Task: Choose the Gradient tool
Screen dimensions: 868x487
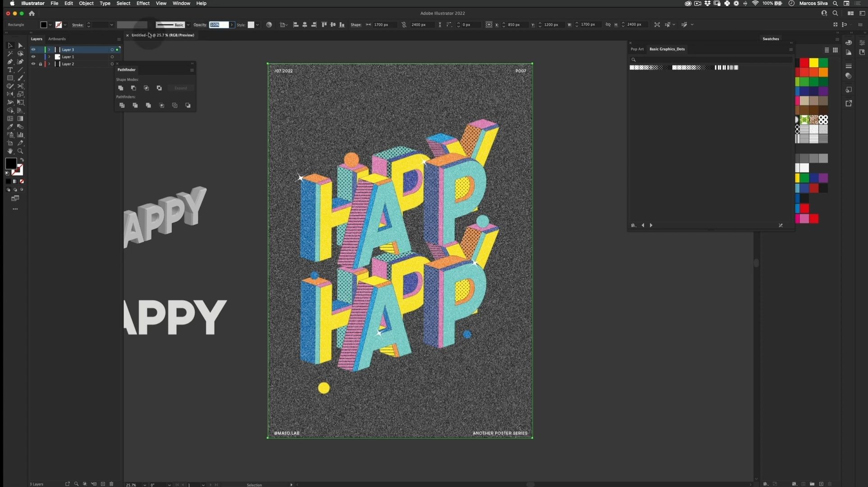Action: (20, 119)
